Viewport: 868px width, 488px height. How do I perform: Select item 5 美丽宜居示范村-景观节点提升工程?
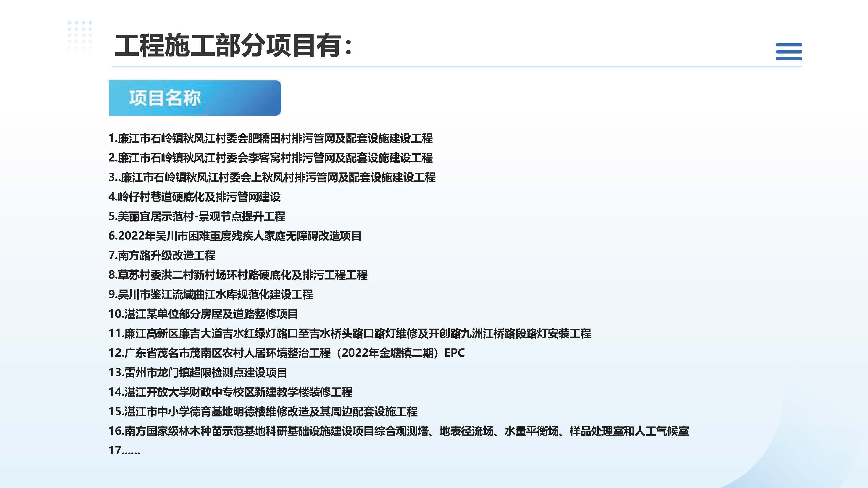(197, 216)
